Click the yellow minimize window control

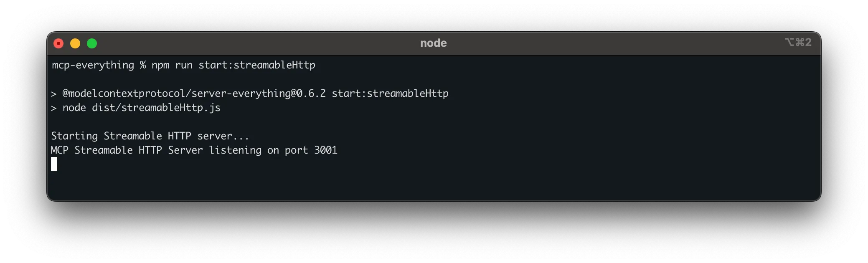[x=75, y=43]
